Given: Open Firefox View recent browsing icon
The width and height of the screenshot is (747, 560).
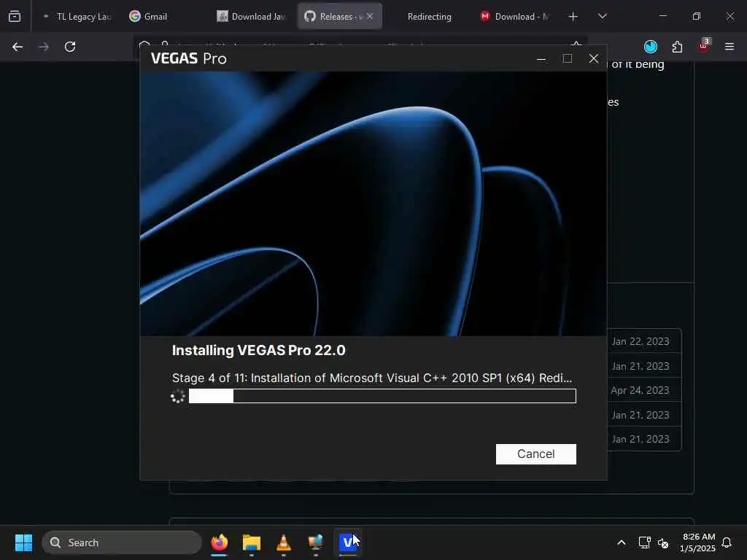Looking at the screenshot, I should click(15, 17).
